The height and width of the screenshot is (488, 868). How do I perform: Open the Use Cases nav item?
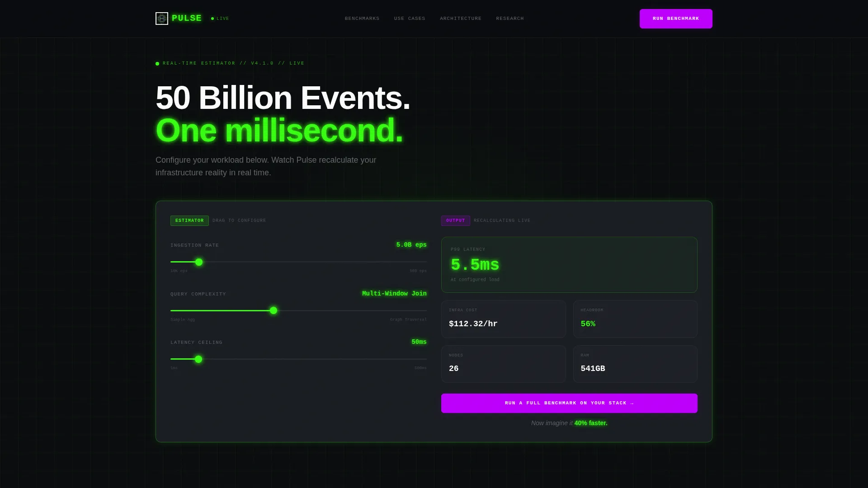pyautogui.click(x=410, y=19)
